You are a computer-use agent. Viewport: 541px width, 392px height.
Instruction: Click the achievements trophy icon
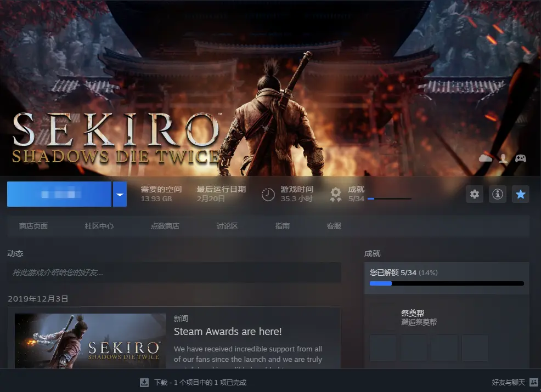pos(336,195)
